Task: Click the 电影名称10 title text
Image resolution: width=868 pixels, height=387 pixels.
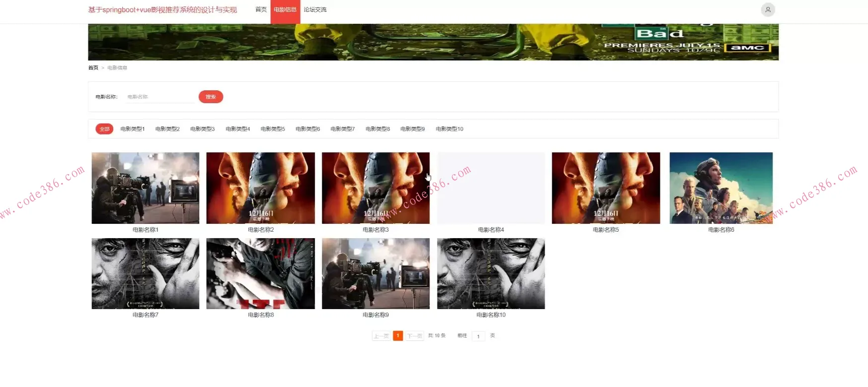Action: click(x=491, y=315)
